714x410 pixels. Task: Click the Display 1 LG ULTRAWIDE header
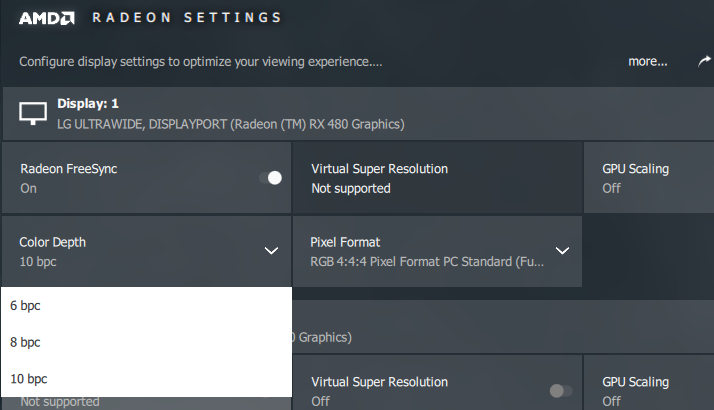358,114
